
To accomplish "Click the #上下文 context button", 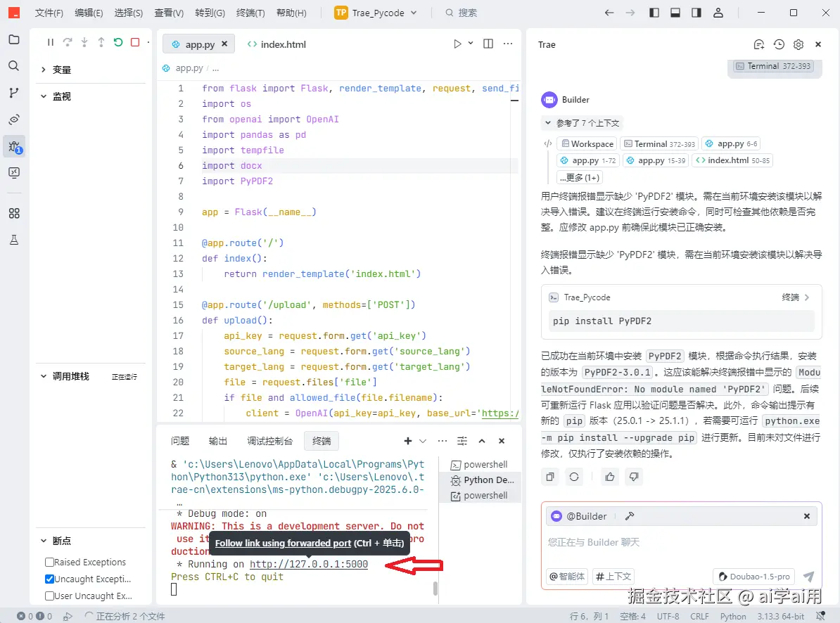I will point(613,577).
